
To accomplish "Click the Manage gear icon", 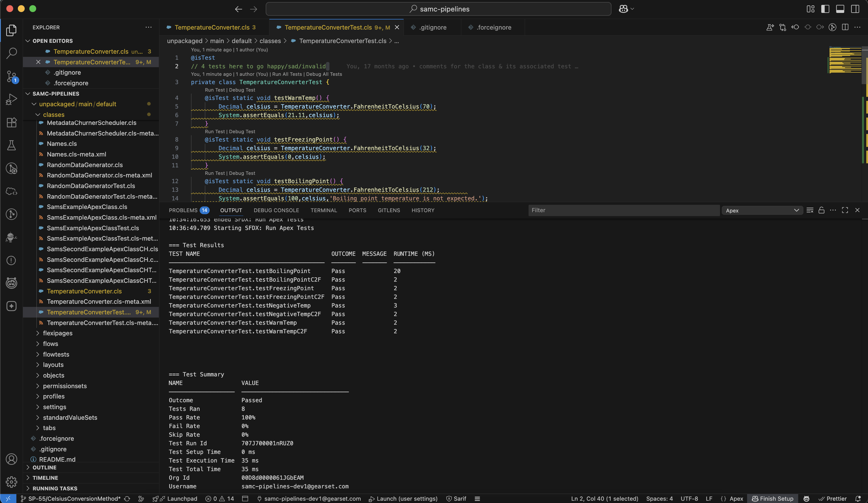I will pos(11,482).
